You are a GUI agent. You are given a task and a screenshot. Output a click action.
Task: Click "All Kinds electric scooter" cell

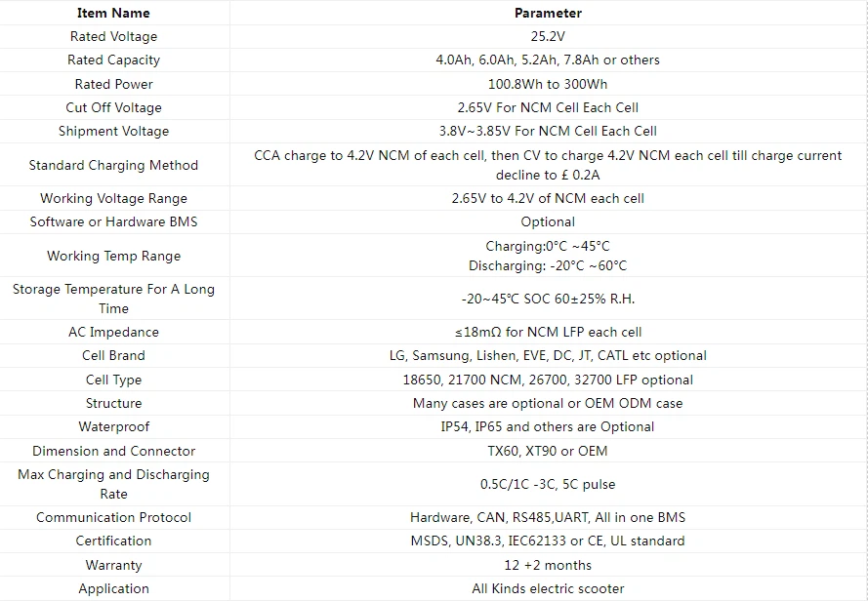pyautogui.click(x=548, y=588)
